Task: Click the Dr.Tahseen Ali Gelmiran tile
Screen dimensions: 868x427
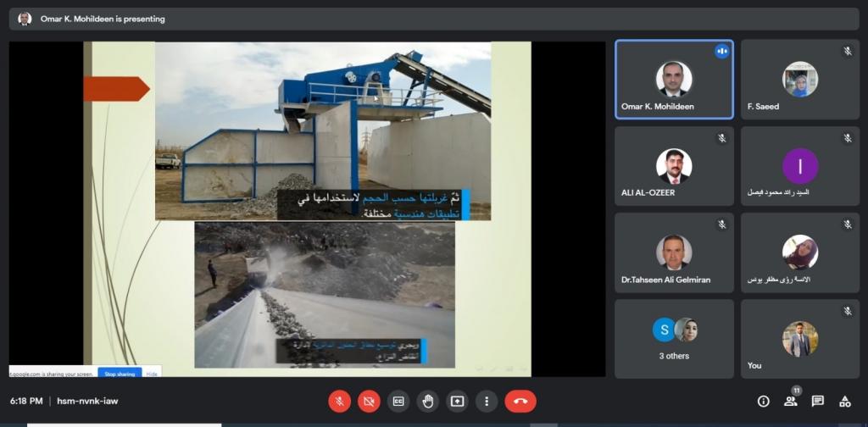Action: coord(674,252)
